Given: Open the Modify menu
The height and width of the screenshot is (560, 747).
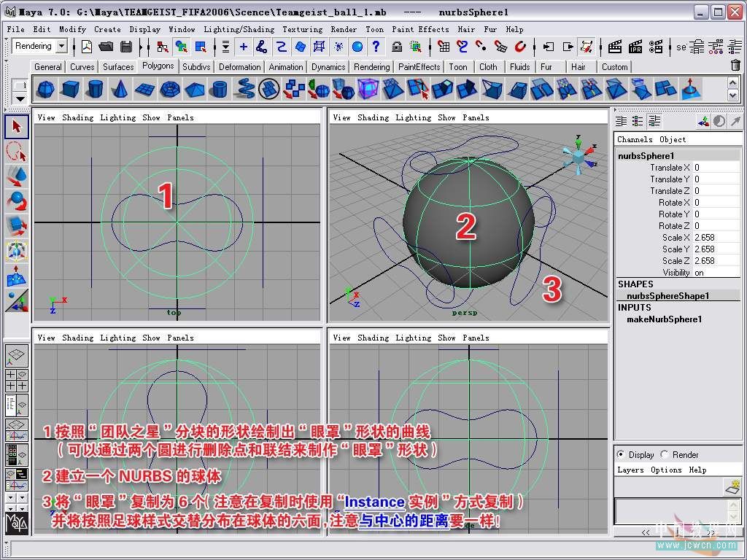Looking at the screenshot, I should (x=72, y=29).
